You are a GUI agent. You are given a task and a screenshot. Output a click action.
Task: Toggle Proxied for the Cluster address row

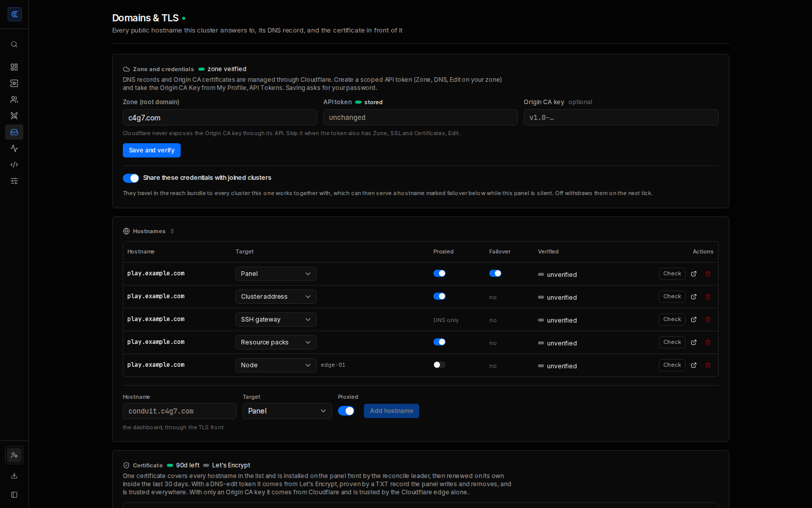(x=439, y=296)
